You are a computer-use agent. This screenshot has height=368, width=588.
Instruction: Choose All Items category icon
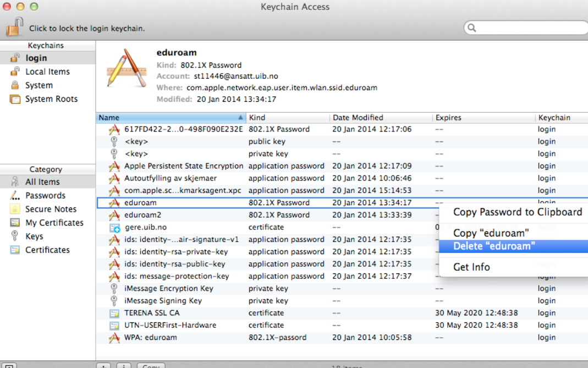tap(15, 182)
